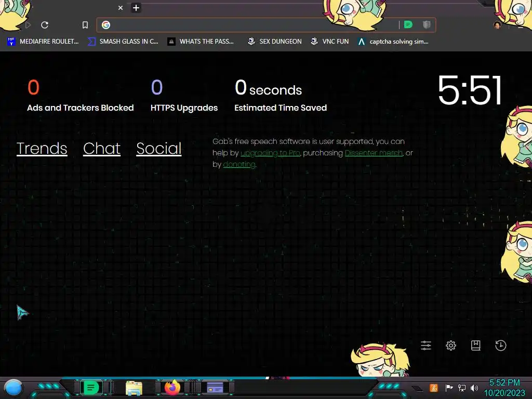The height and width of the screenshot is (399, 532).
Task: Open the new tab customize sliders icon
Action: pos(426,345)
